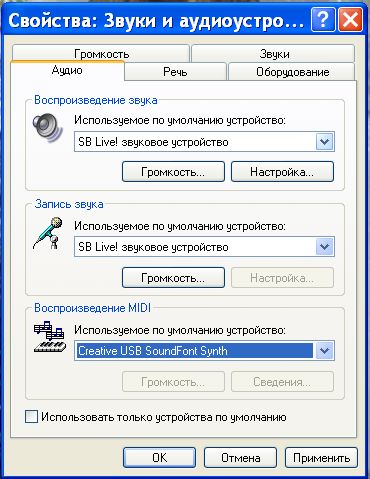
Task: Click the MIDI keyboard icon
Action: pyautogui.click(x=50, y=337)
